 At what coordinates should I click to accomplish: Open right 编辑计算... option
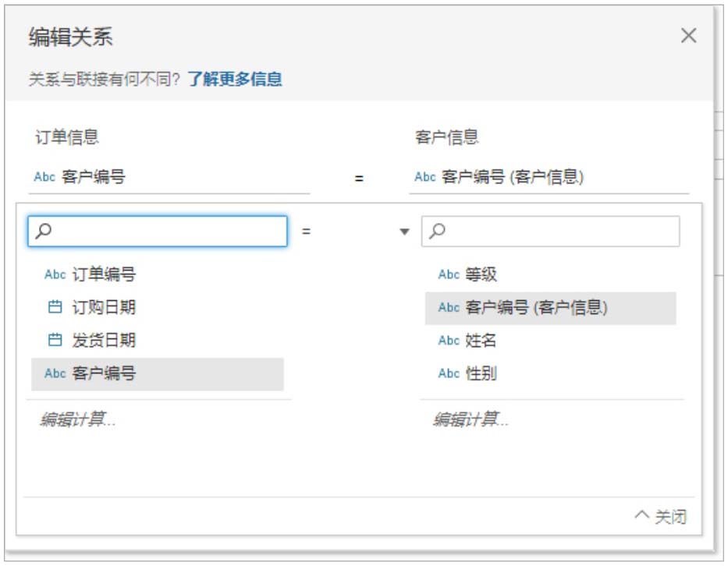pos(471,419)
